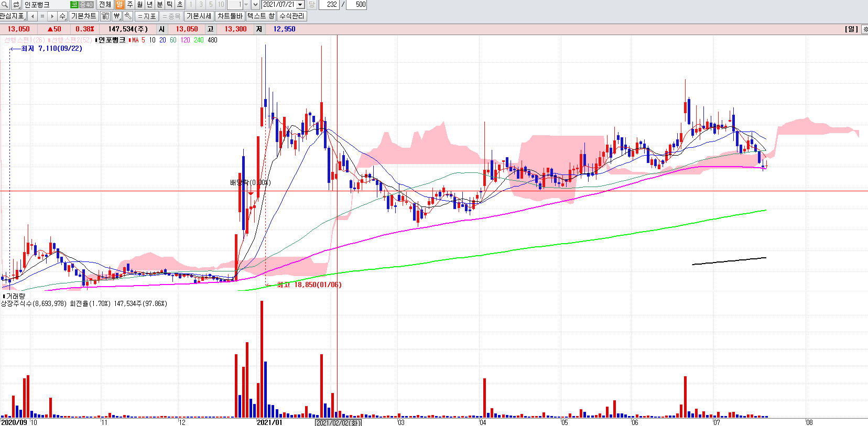Choose the 10 interval preset

221,4
